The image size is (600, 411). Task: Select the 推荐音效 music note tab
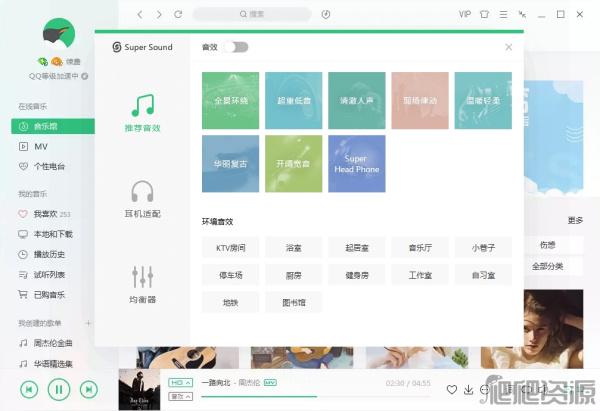pos(142,113)
